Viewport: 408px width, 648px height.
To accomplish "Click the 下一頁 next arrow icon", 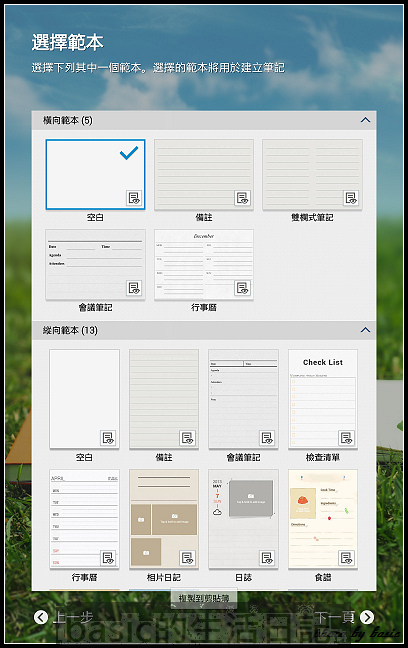I will click(x=367, y=617).
